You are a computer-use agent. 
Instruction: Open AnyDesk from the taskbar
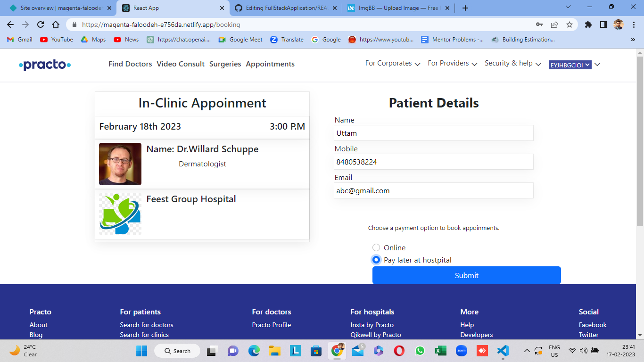click(x=482, y=351)
